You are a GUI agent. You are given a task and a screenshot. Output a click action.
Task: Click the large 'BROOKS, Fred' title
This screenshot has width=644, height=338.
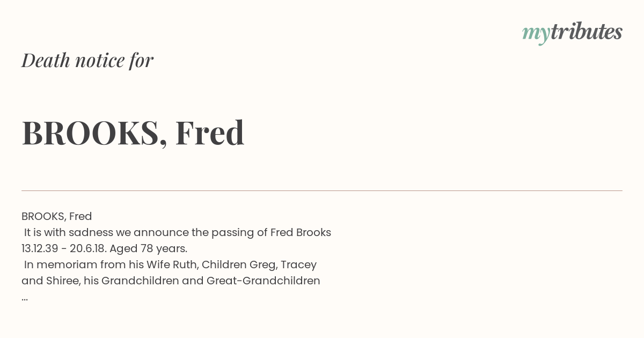(x=133, y=133)
